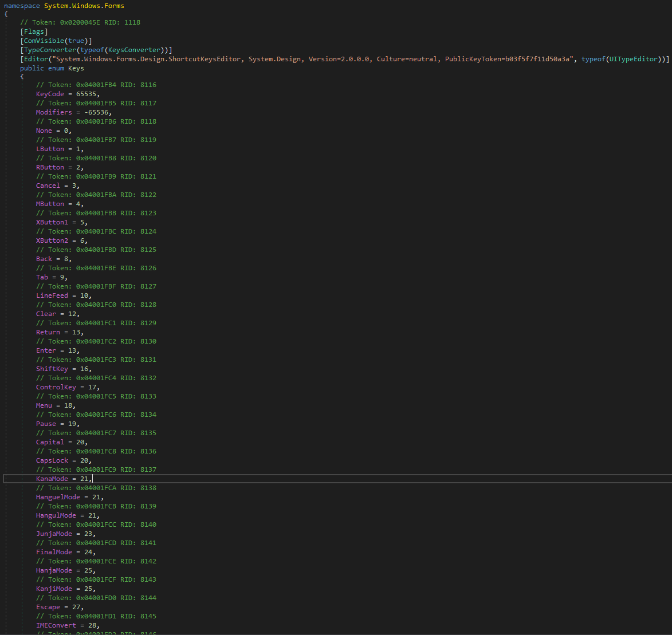Click the KeyCode enum member
Viewport: 672px width, 635px height.
50,94
